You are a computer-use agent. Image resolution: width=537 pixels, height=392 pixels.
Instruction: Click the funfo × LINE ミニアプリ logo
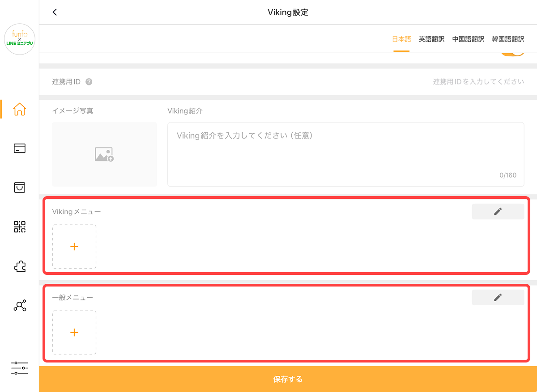[x=19, y=39]
